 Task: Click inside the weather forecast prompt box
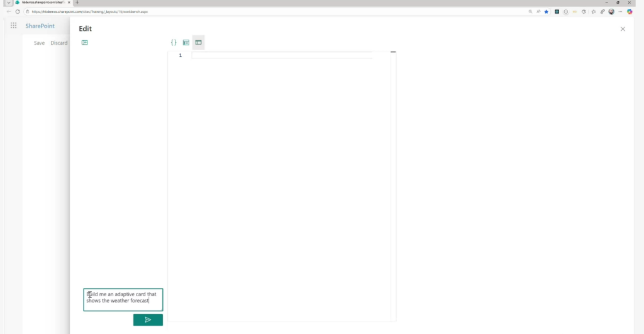click(123, 299)
